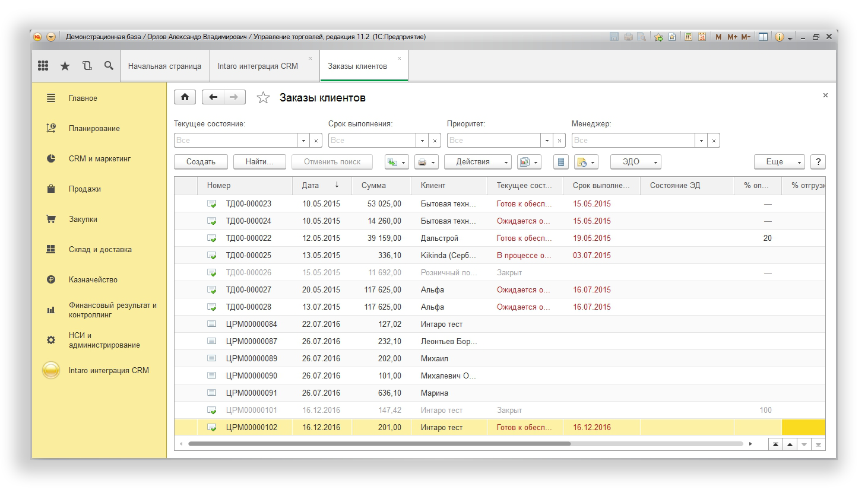Click the Срок выполнения filter input field

click(372, 141)
